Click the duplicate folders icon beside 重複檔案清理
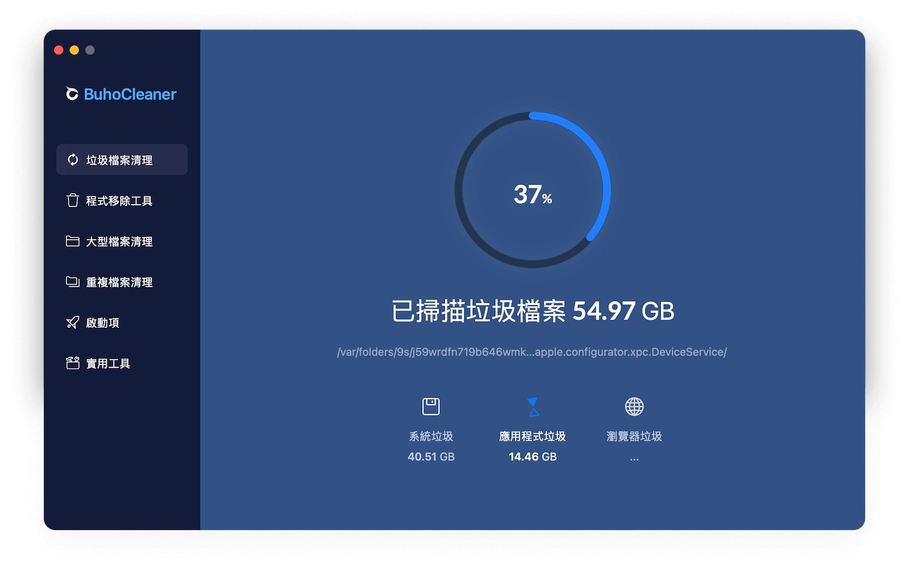Image resolution: width=909 pixels, height=588 pixels. [73, 282]
